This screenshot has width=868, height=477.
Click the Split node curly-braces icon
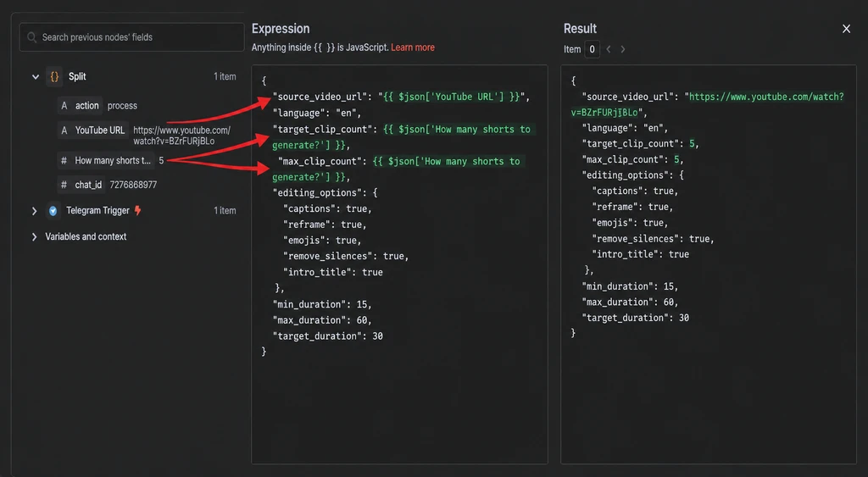pyautogui.click(x=54, y=77)
